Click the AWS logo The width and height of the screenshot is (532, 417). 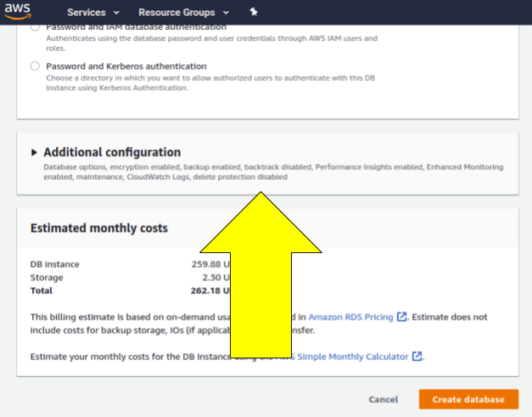click(19, 12)
